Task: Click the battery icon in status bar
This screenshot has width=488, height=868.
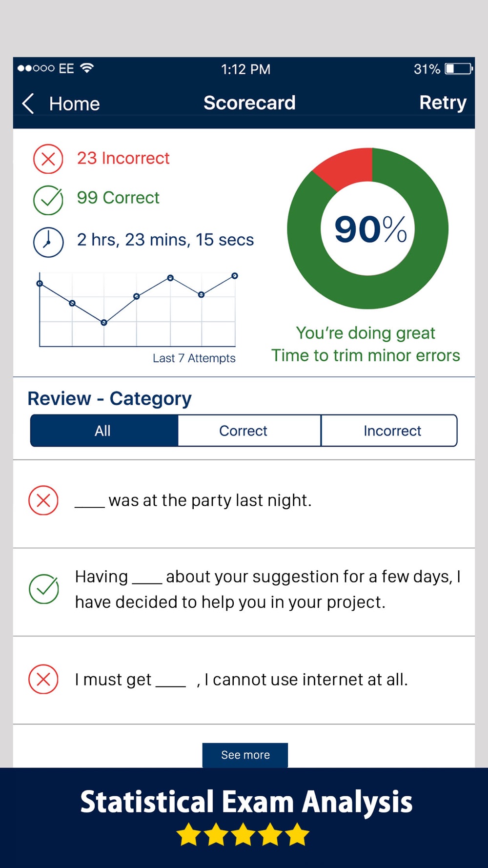Action: coord(459,69)
